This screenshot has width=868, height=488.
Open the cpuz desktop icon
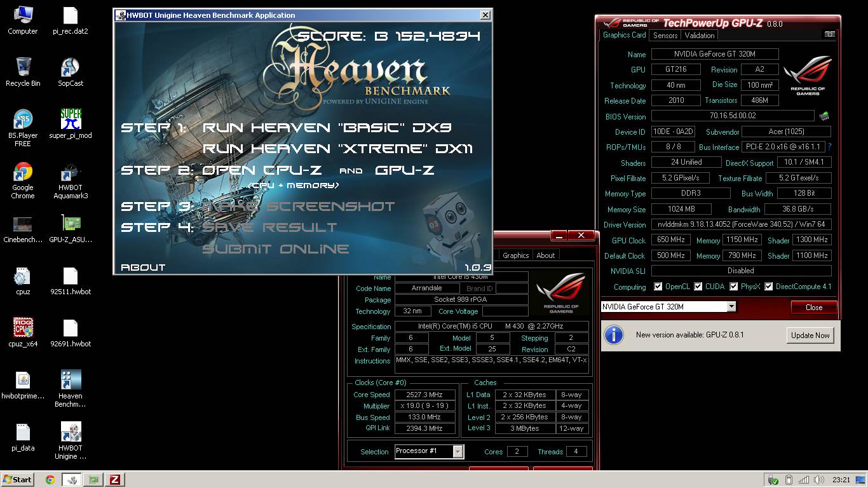pyautogui.click(x=22, y=281)
